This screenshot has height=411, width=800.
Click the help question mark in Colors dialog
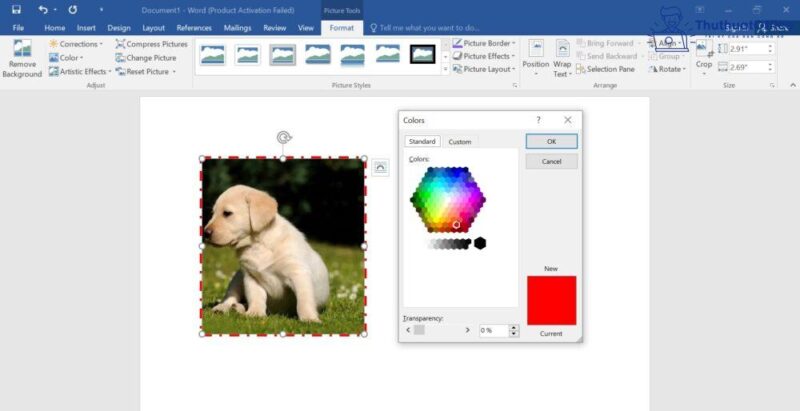click(538, 120)
